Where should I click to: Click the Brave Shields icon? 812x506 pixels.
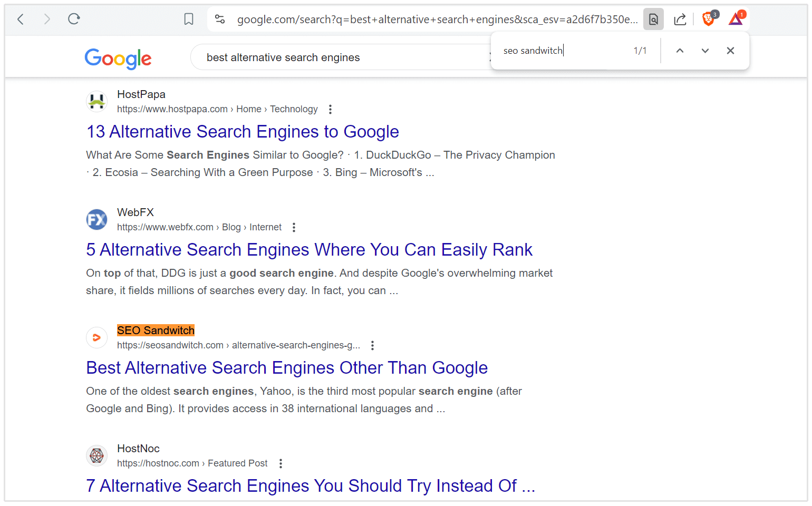coord(707,19)
